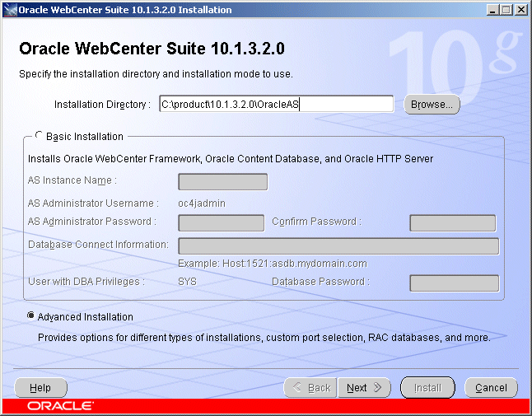Click the Database Connect Information field

pyautogui.click(x=338, y=246)
